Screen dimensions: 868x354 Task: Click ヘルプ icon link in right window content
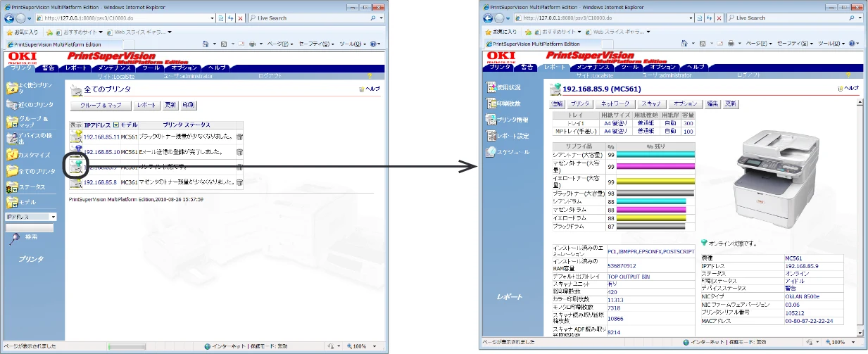click(x=848, y=89)
